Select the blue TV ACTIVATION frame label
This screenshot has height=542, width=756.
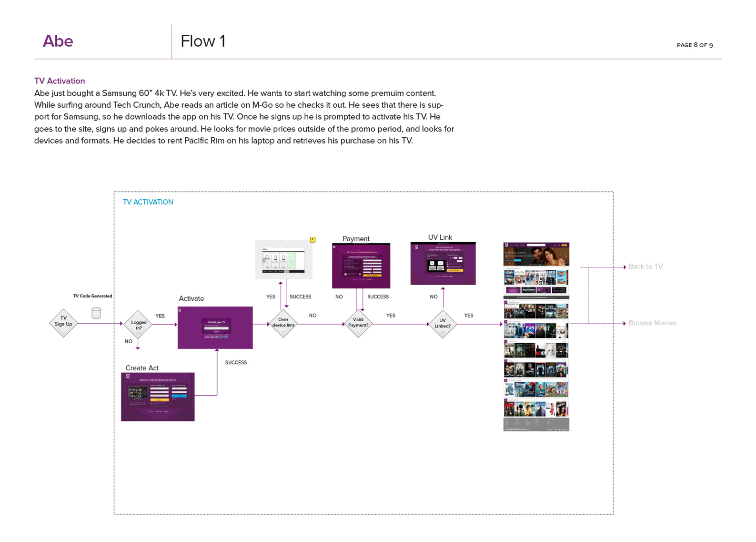pyautogui.click(x=148, y=202)
